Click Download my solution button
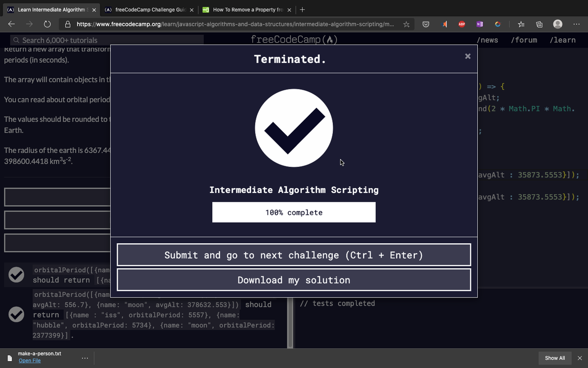This screenshot has width=588, height=368. (294, 280)
